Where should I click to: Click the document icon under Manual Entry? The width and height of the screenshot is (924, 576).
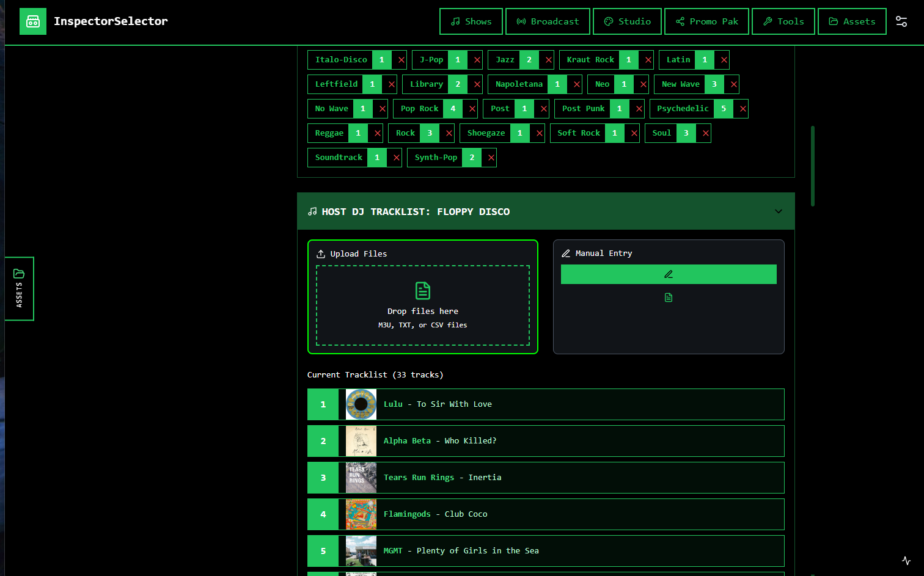click(669, 297)
